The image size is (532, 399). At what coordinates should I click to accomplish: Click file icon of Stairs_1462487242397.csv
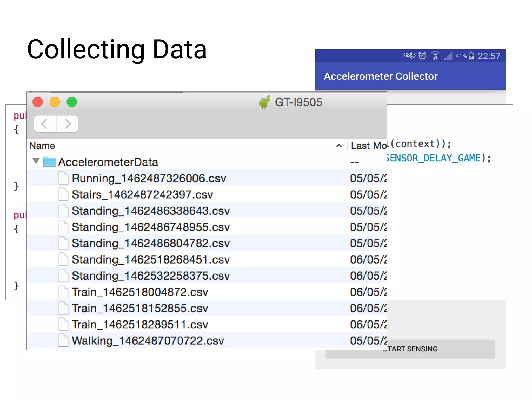click(63, 194)
